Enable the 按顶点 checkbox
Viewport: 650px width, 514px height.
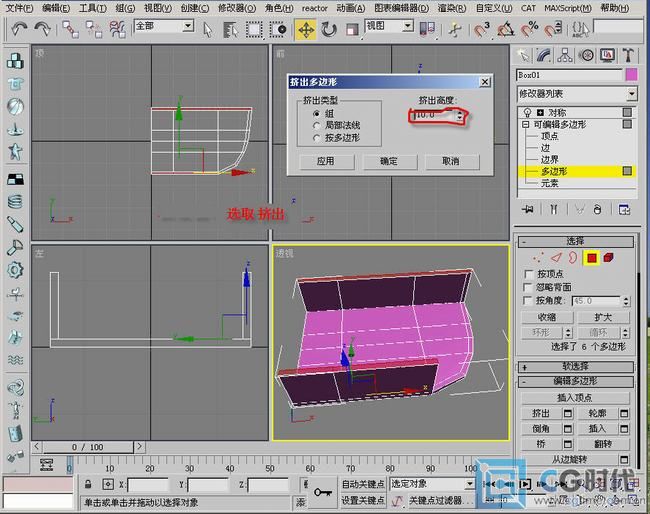529,274
